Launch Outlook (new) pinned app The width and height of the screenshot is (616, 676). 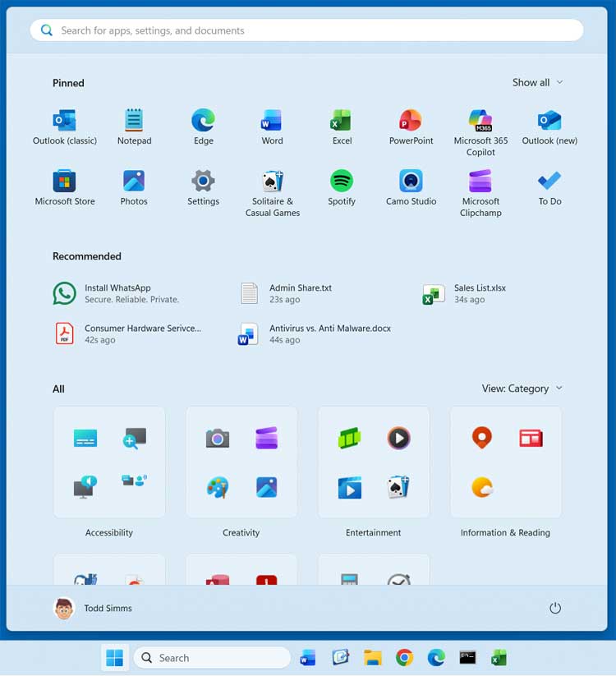(549, 127)
